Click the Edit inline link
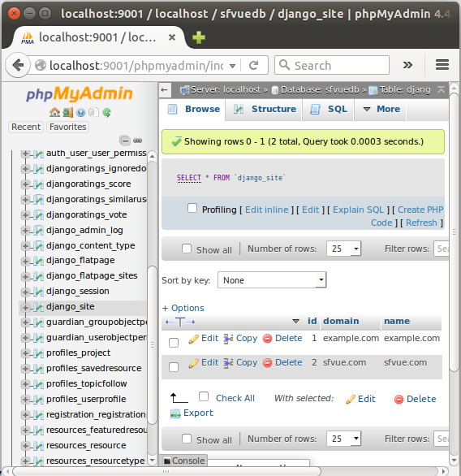The image size is (461, 476). (266, 210)
